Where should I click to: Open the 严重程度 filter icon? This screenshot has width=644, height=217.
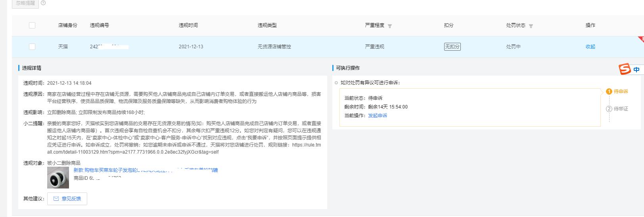pyautogui.click(x=390, y=26)
